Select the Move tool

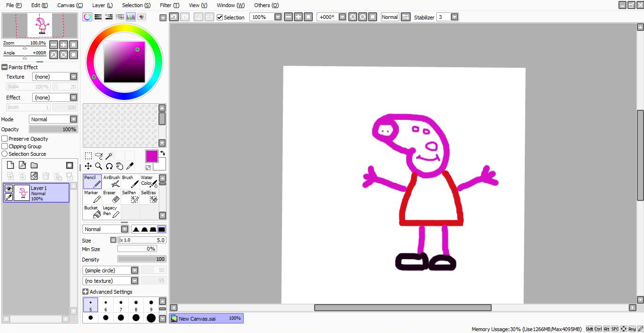tap(88, 166)
